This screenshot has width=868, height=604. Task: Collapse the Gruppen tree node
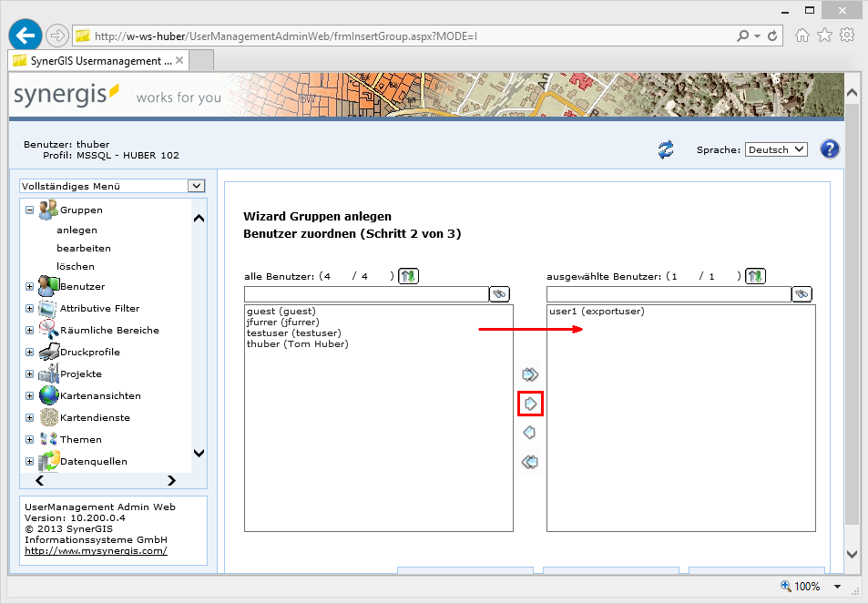tap(29, 210)
